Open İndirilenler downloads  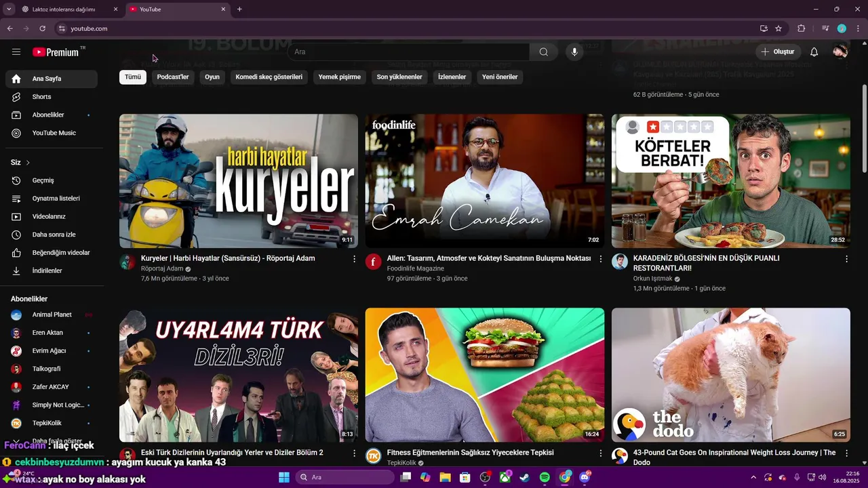click(x=52, y=270)
